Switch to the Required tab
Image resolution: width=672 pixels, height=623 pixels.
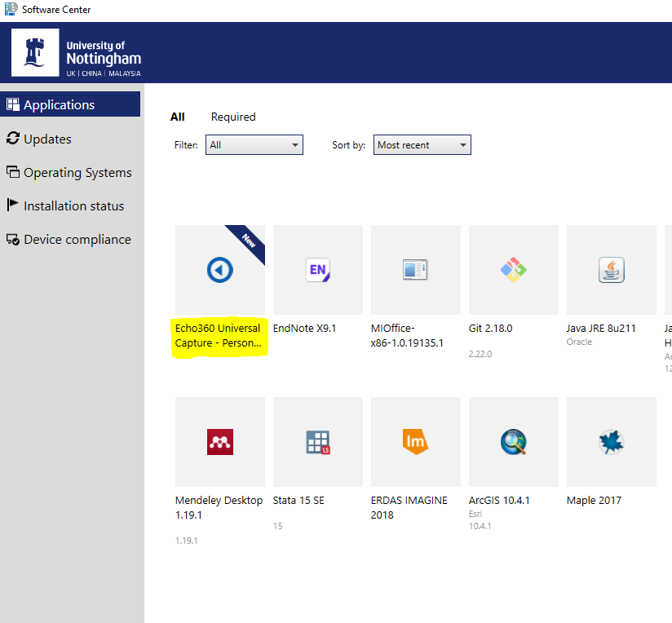(x=233, y=117)
